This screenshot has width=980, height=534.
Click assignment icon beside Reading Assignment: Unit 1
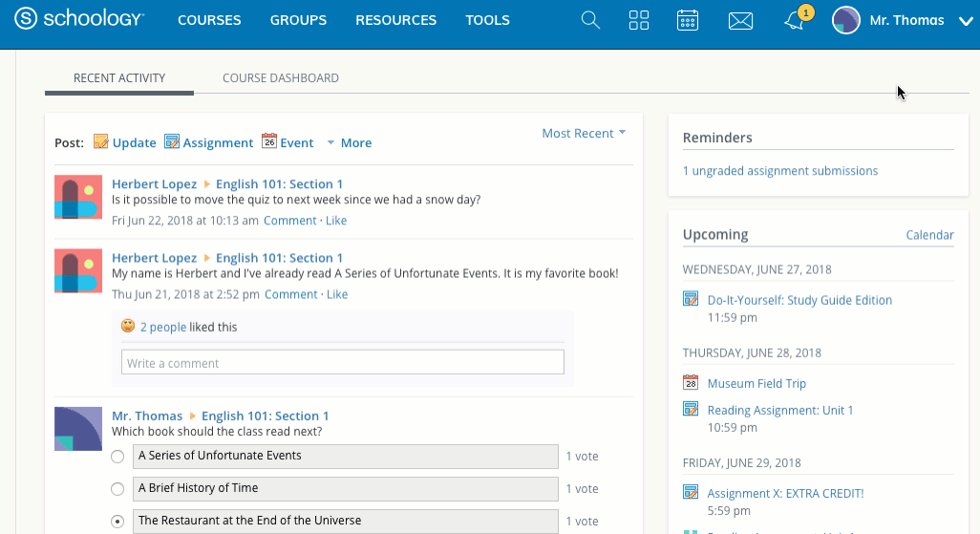691,409
